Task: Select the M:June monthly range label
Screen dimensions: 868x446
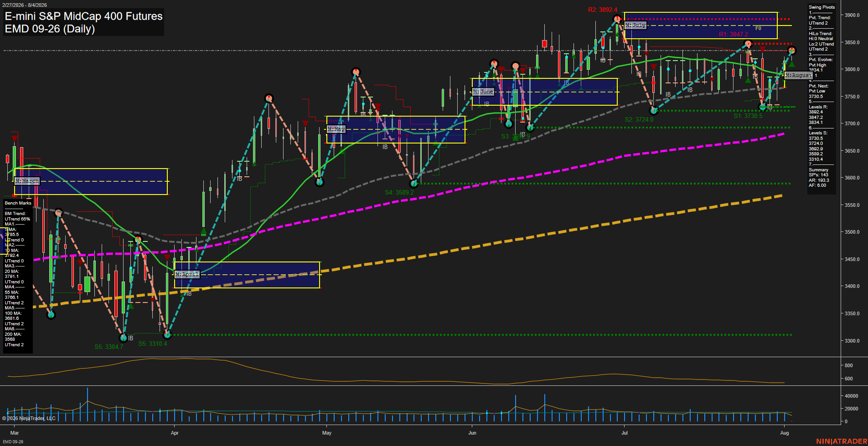Action: (483, 92)
